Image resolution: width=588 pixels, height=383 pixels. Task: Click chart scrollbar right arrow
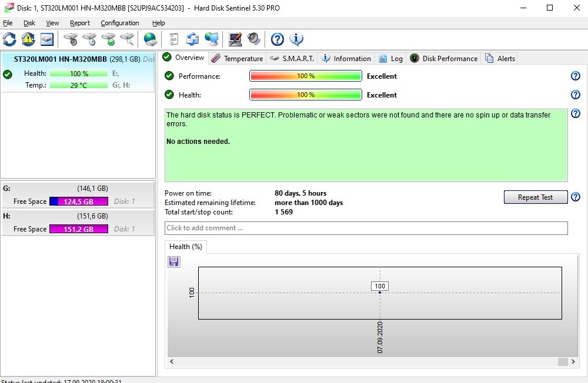click(x=573, y=362)
